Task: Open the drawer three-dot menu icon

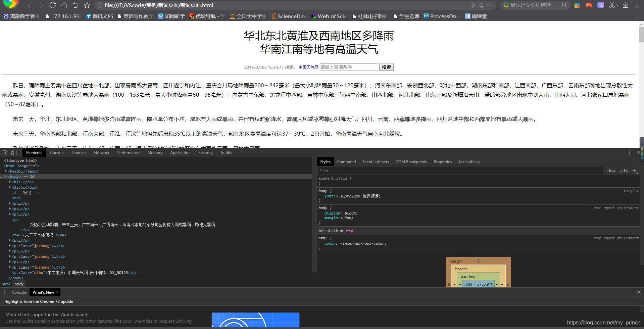Action: click(x=5, y=292)
